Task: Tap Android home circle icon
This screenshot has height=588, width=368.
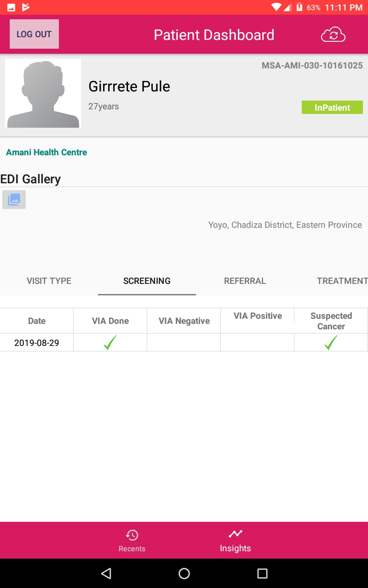Action: tap(184, 573)
